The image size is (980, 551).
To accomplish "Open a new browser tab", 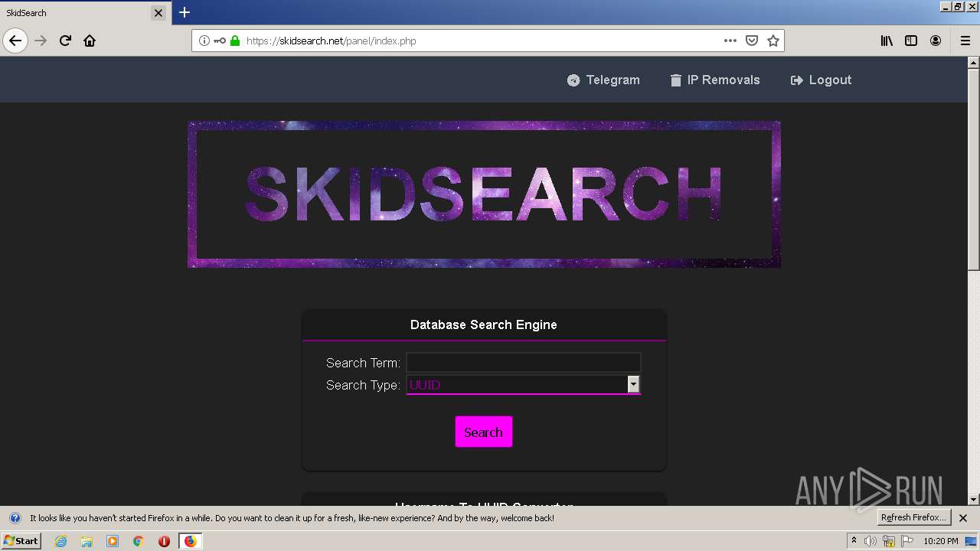I will tap(185, 12).
